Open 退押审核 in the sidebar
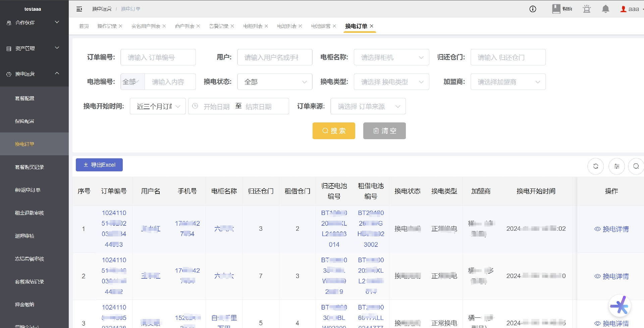Screen dimensions: 644x328 click(x=34, y=236)
